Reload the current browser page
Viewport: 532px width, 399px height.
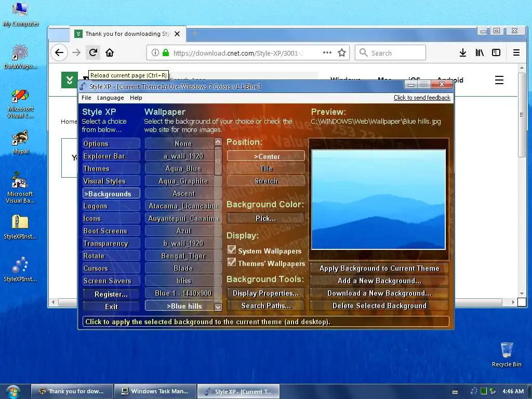[x=93, y=52]
